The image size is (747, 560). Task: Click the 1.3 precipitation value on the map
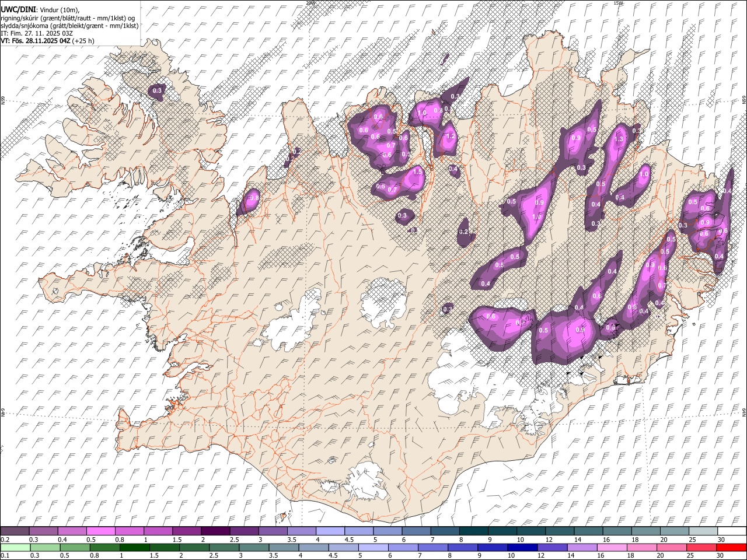click(619, 139)
